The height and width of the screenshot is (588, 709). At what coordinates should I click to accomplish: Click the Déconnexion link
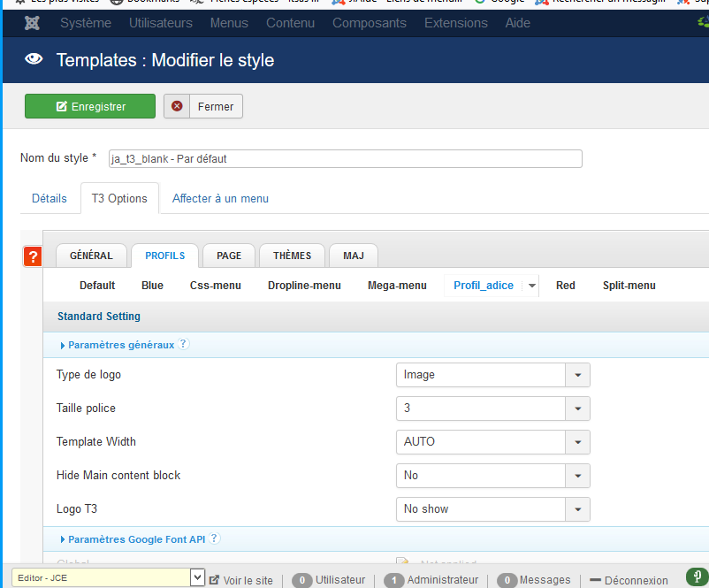pos(636,580)
